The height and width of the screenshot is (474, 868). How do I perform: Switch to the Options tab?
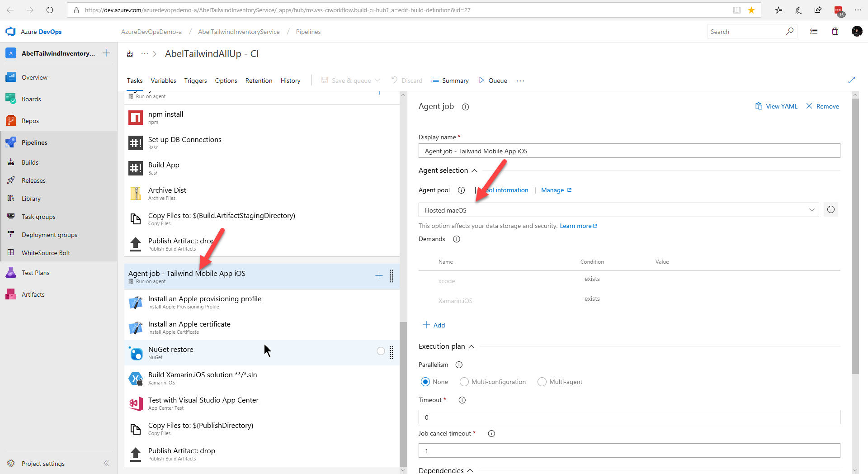coord(226,81)
